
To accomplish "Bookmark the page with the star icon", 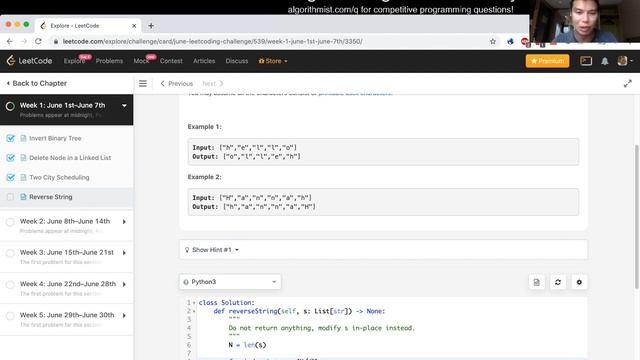I will pos(493,41).
